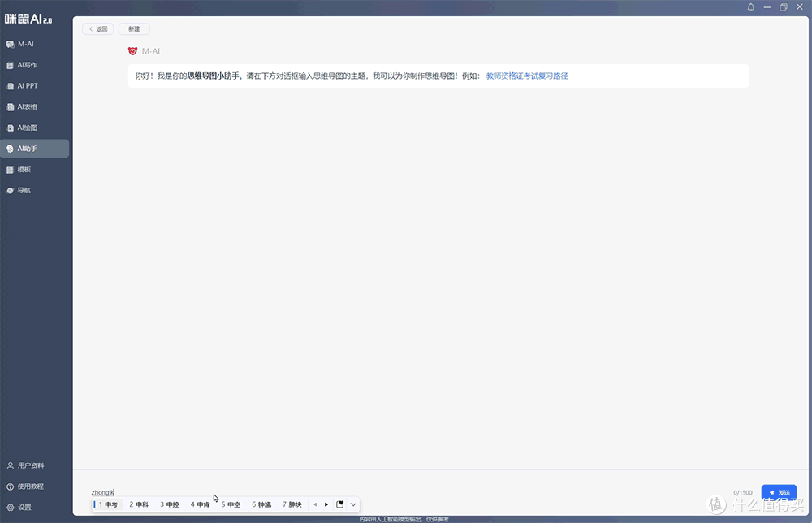
Task: Open AI PPT in the sidebar
Action: coord(34,86)
